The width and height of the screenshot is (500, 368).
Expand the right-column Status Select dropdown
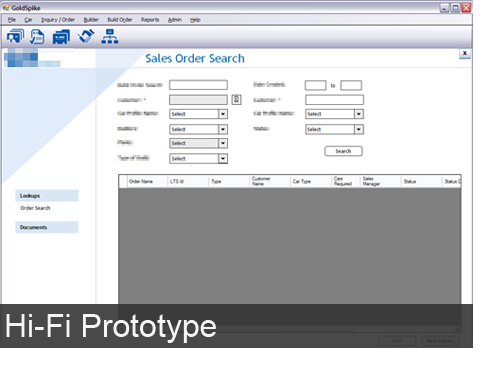click(x=359, y=129)
